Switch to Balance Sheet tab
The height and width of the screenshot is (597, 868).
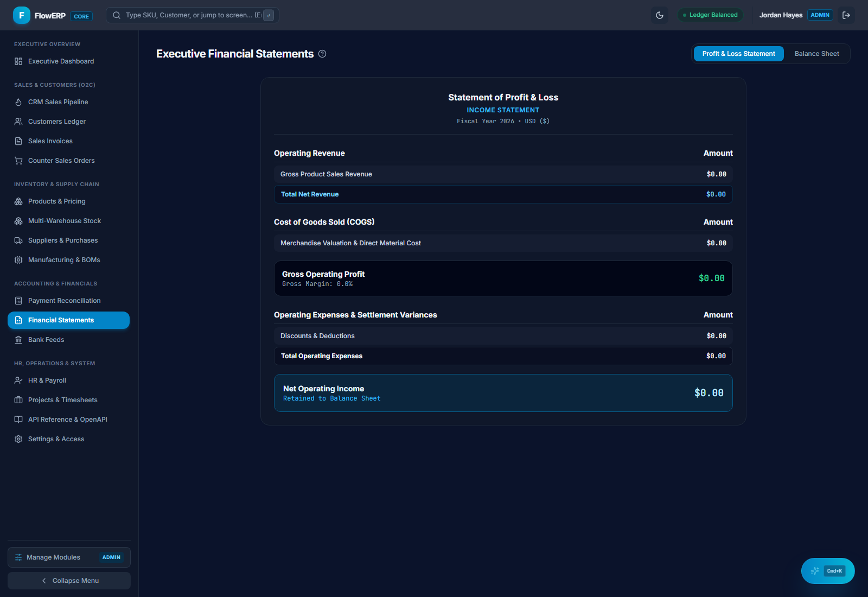point(817,54)
